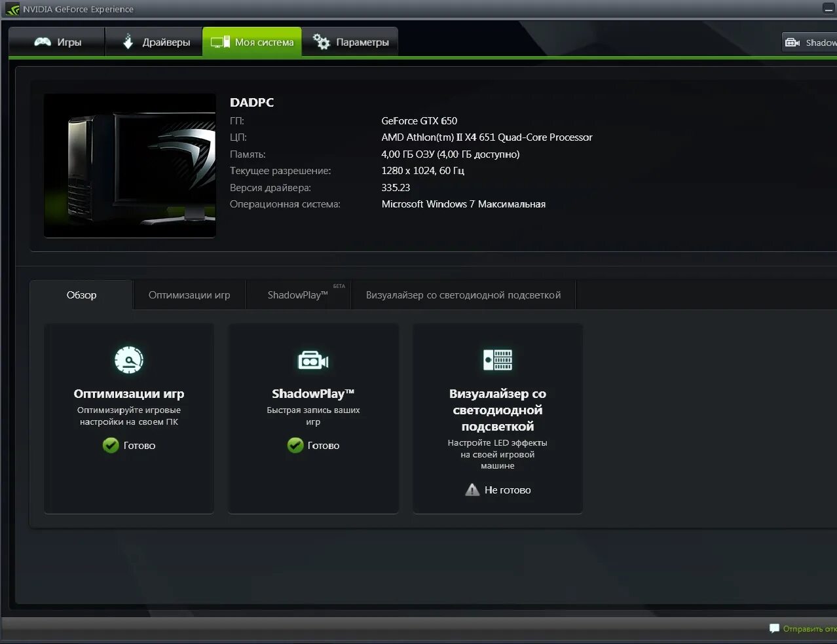
Task: Click Оптимизируйте игровые настройки description text
Action: click(129, 416)
